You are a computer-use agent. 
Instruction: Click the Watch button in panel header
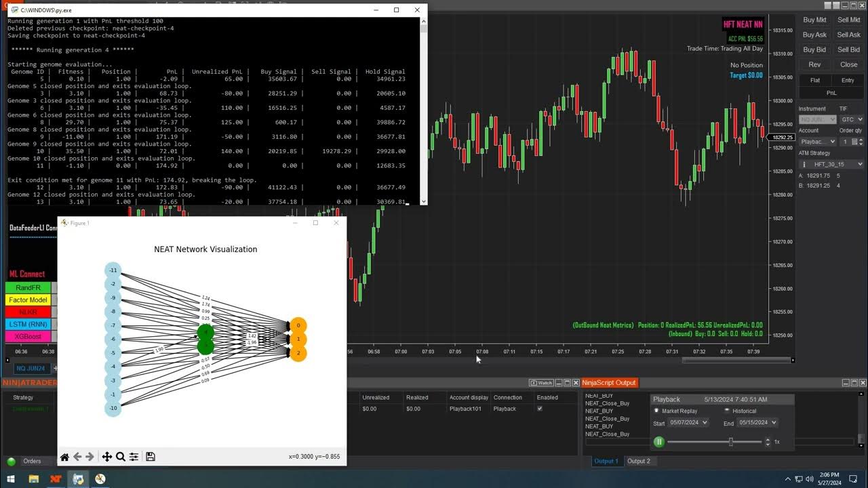click(541, 383)
